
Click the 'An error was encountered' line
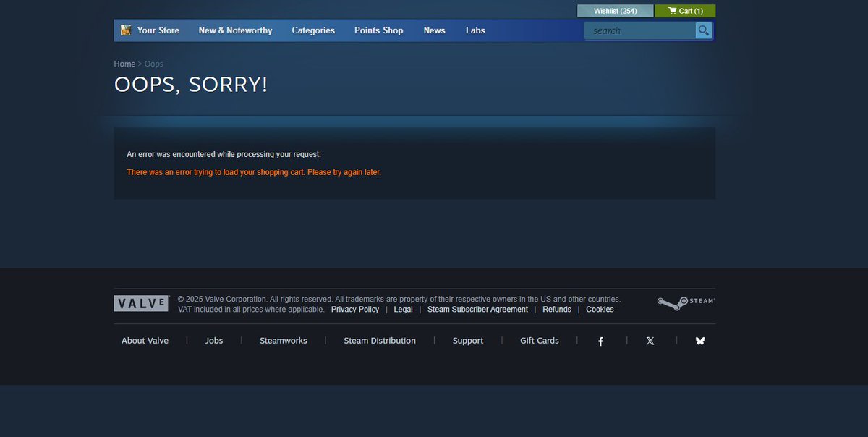[224, 154]
